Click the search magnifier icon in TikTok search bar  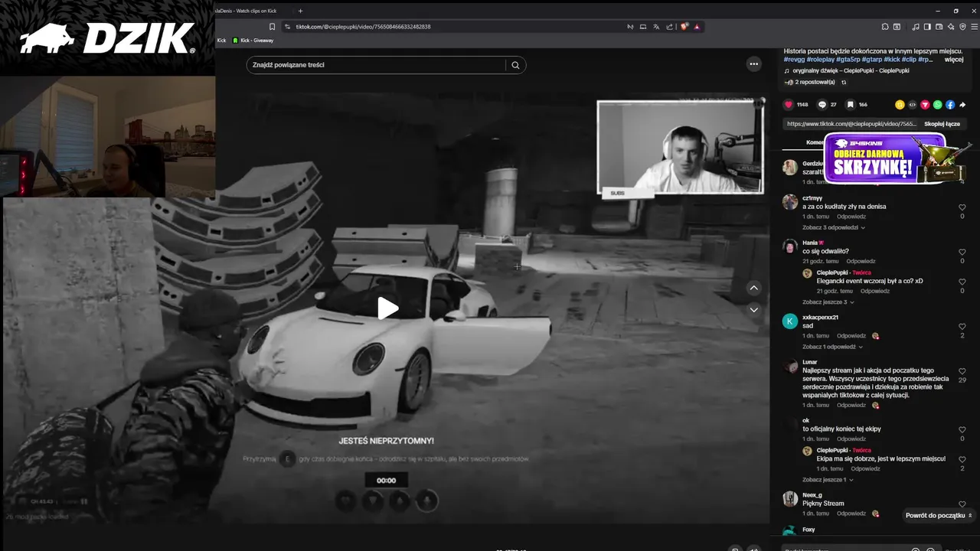(x=515, y=65)
